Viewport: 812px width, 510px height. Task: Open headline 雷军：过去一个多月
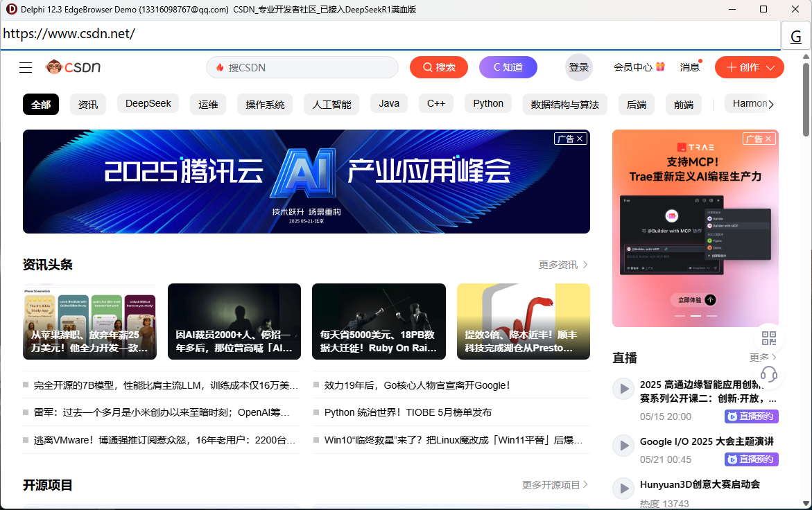tap(162, 413)
